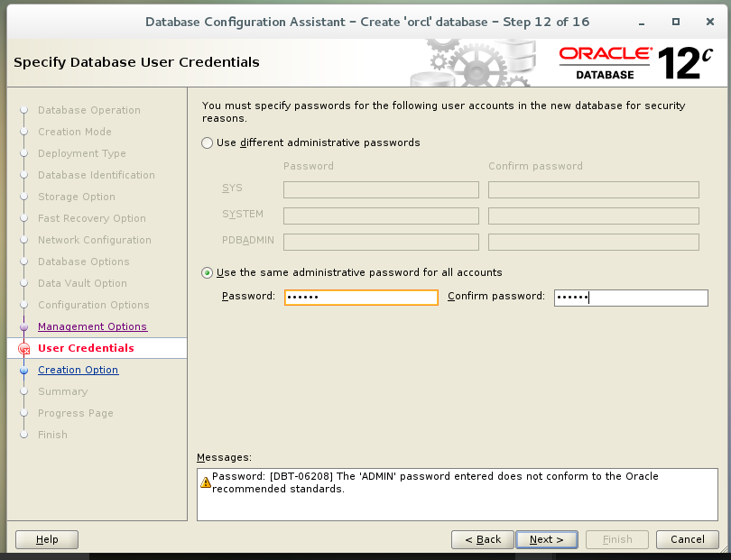Click the Creation Option step bullet

pyautogui.click(x=24, y=370)
